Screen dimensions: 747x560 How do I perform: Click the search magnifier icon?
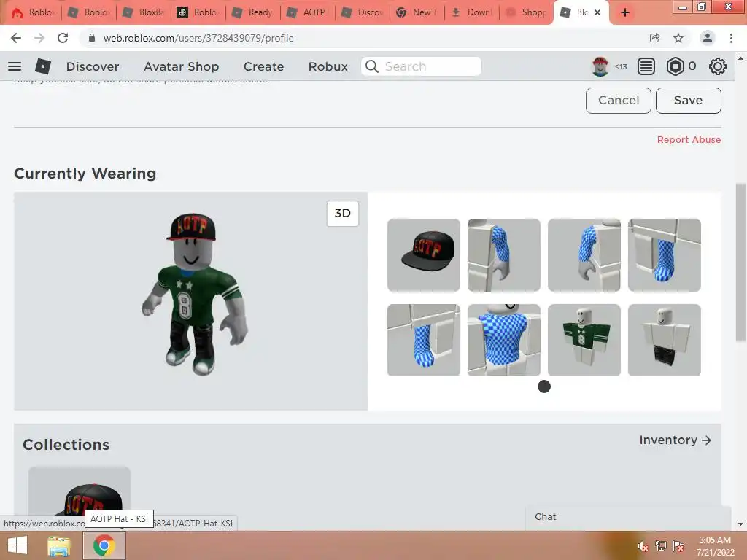click(x=371, y=66)
